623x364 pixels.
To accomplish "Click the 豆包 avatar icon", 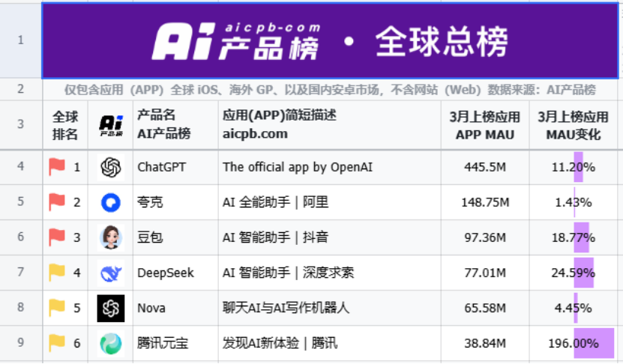I will click(111, 237).
